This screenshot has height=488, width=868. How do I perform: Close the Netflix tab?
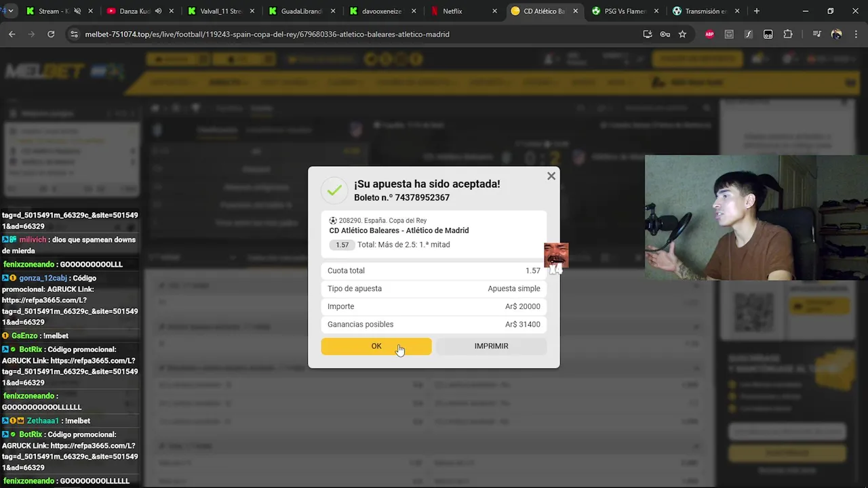494,11
